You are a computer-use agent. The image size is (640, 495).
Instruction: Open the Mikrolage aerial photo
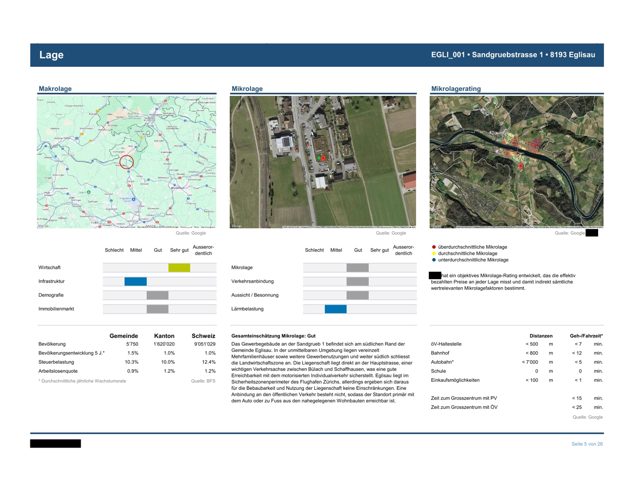323,162
